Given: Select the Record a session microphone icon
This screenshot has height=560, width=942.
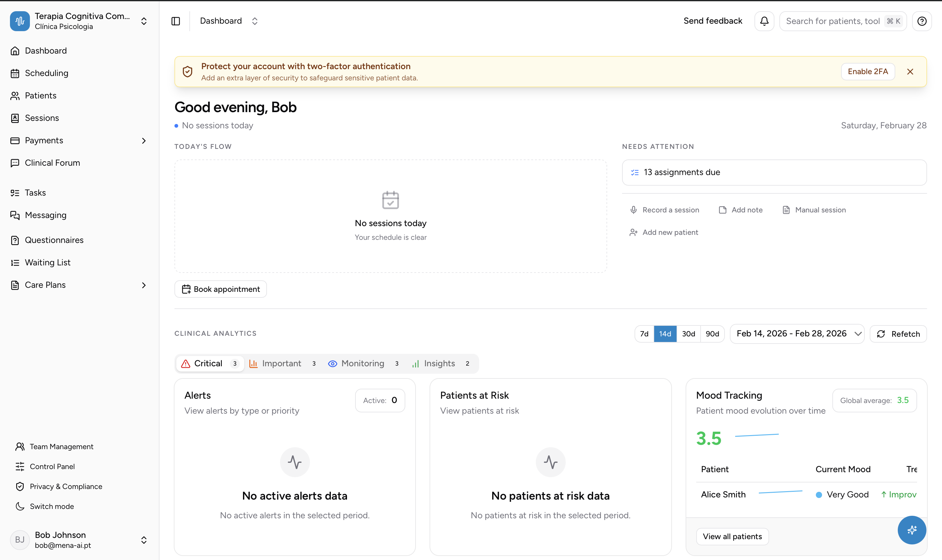Looking at the screenshot, I should point(634,210).
